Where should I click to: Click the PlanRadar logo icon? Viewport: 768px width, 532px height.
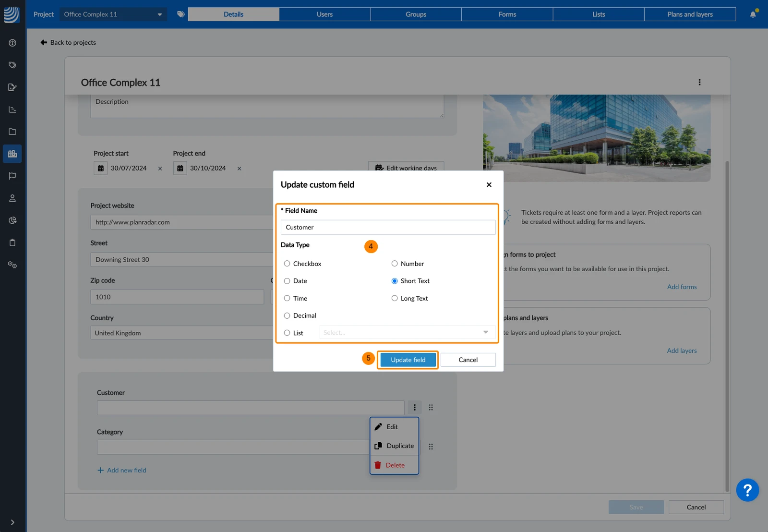[x=12, y=14]
